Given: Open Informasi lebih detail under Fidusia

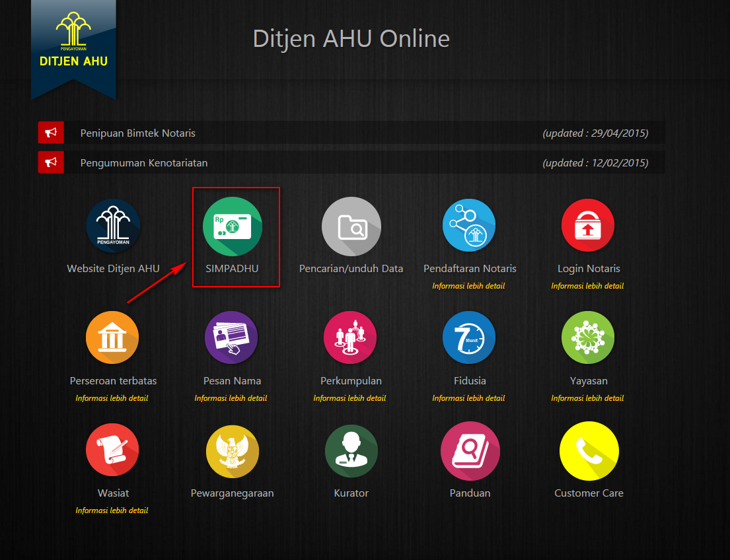Looking at the screenshot, I should [x=468, y=398].
